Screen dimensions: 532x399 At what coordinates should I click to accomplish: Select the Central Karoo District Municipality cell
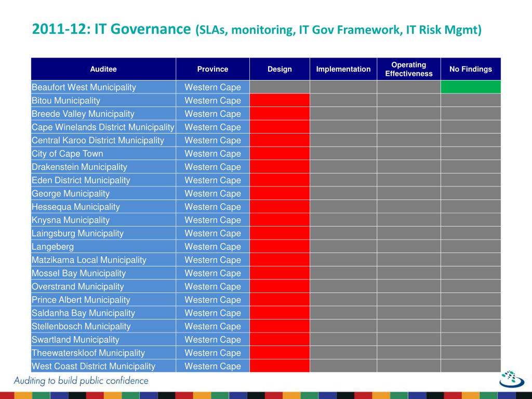(103, 140)
